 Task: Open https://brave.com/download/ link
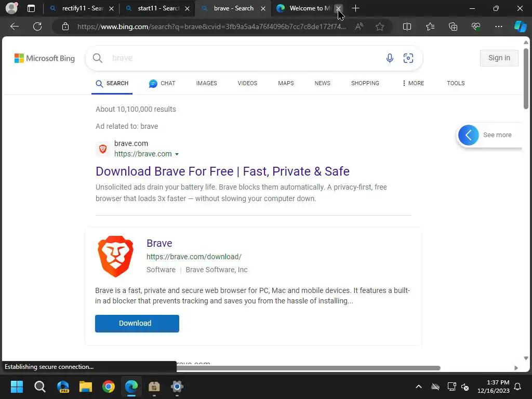(x=194, y=257)
